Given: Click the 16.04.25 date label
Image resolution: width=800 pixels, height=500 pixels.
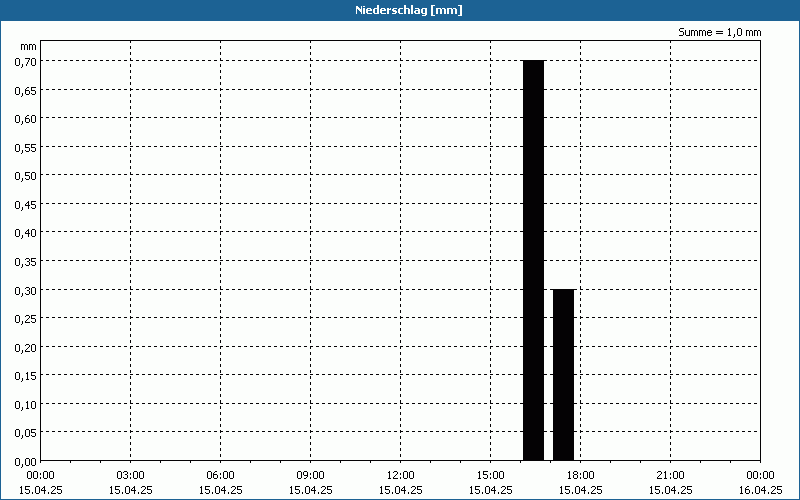Looking at the screenshot, I should coord(760,490).
